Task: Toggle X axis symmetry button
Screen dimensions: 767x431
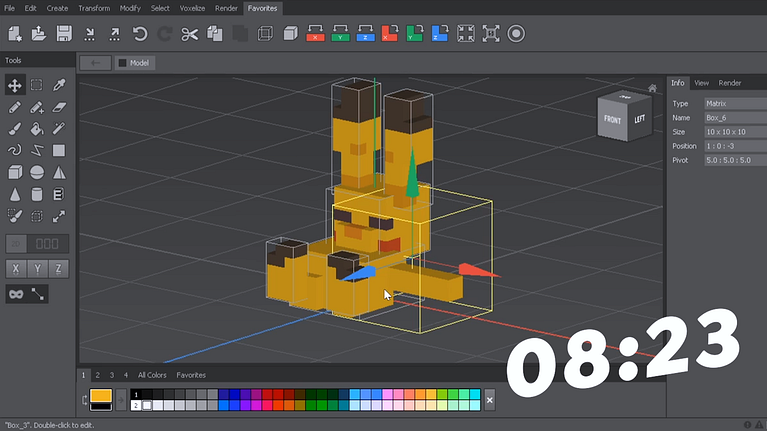Action: pyautogui.click(x=15, y=269)
